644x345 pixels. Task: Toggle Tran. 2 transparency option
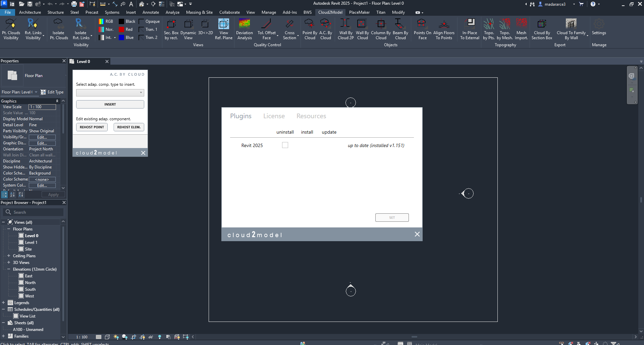pos(148,38)
